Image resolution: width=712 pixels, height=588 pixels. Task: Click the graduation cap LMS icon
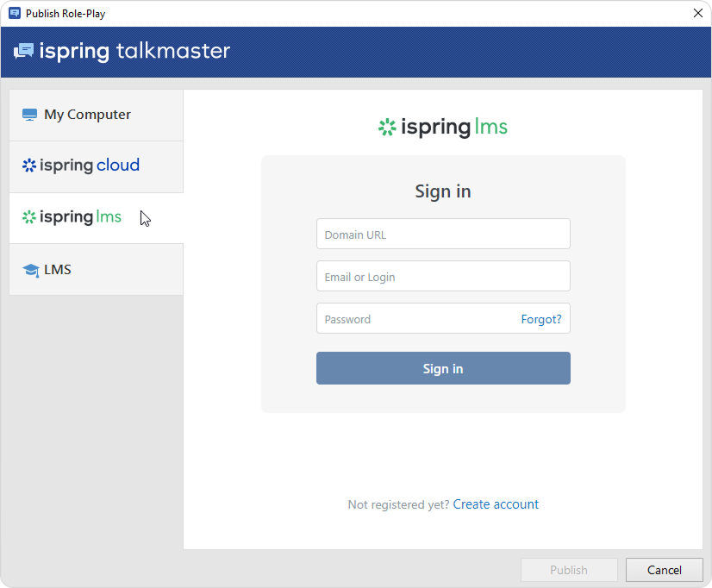31,270
